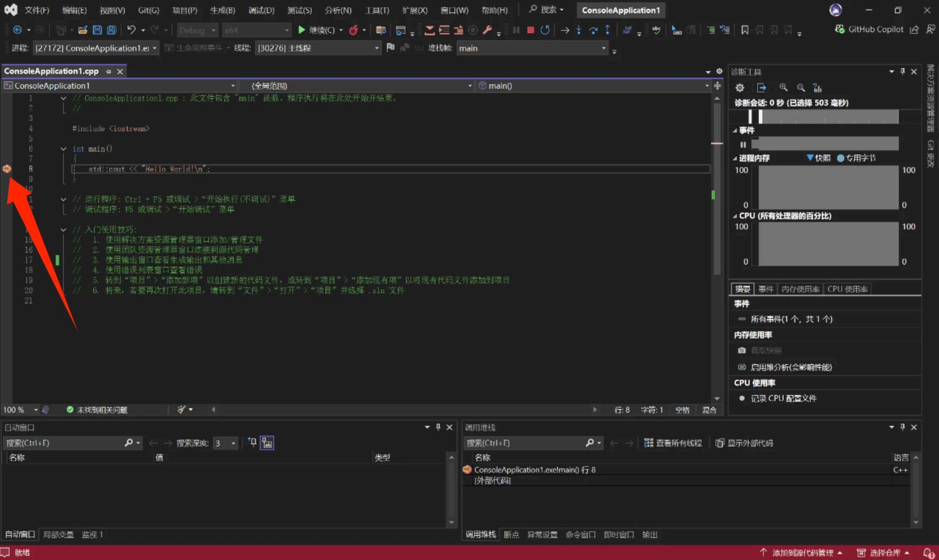Click the Hot Reload flame icon
The image size is (939, 560).
(x=353, y=30)
